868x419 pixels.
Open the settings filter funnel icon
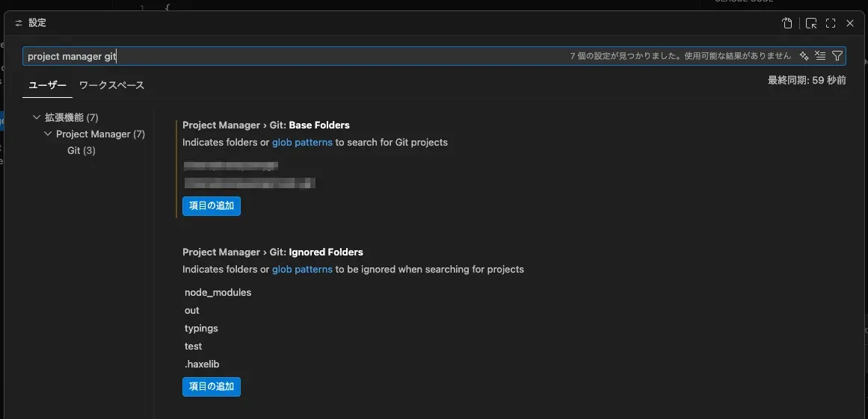coord(837,56)
